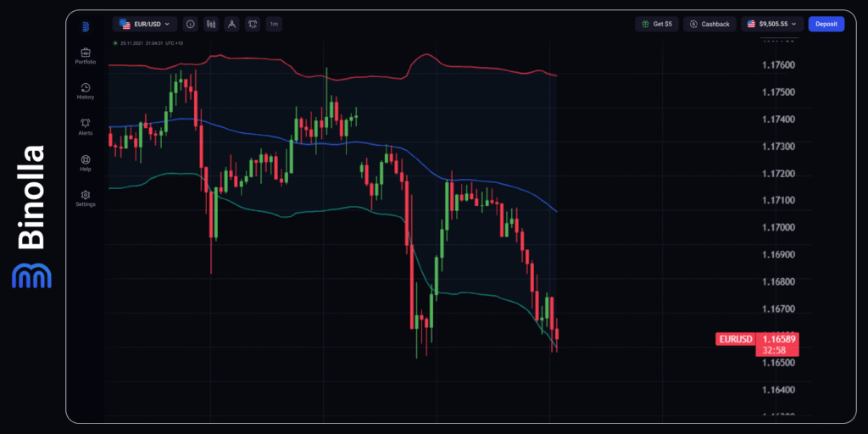The width and height of the screenshot is (868, 434).
Task: Select the drawing tools compass icon
Action: (231, 25)
